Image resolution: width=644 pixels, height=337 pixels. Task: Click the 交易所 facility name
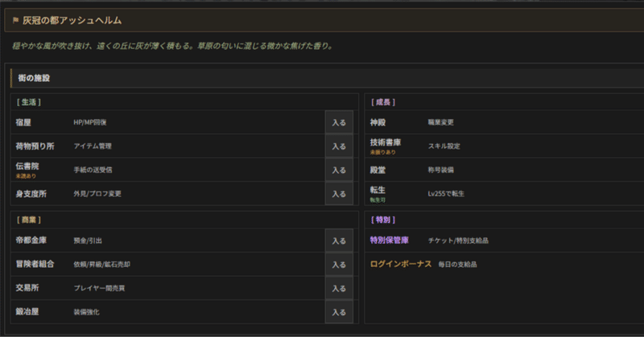click(x=27, y=288)
